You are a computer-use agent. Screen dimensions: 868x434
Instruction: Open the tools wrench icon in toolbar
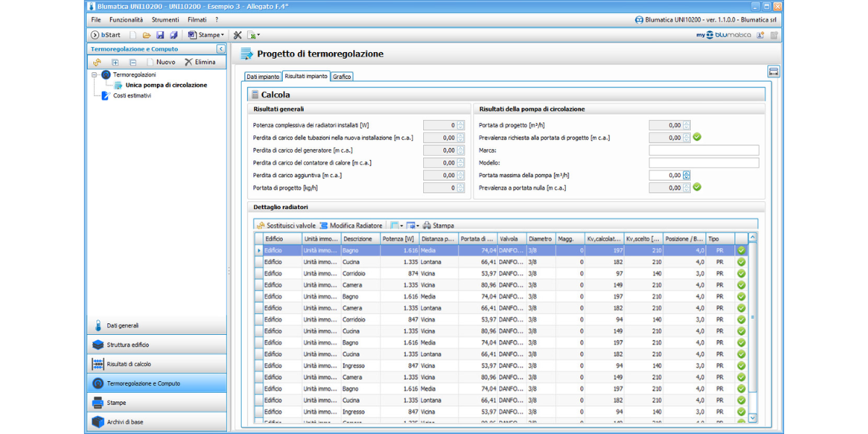tap(237, 35)
